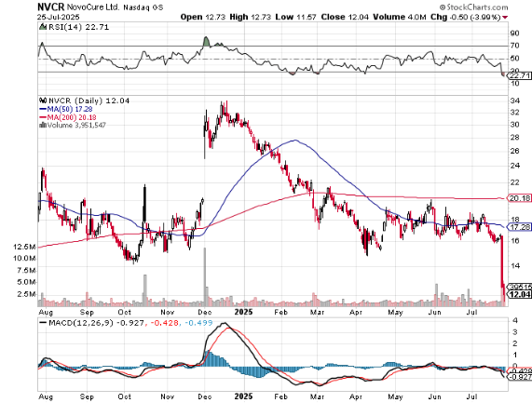Image resolution: width=532 pixels, height=403 pixels.
Task: Click the MACD(12,26,9) -0.927 label
Action: click(x=96, y=323)
